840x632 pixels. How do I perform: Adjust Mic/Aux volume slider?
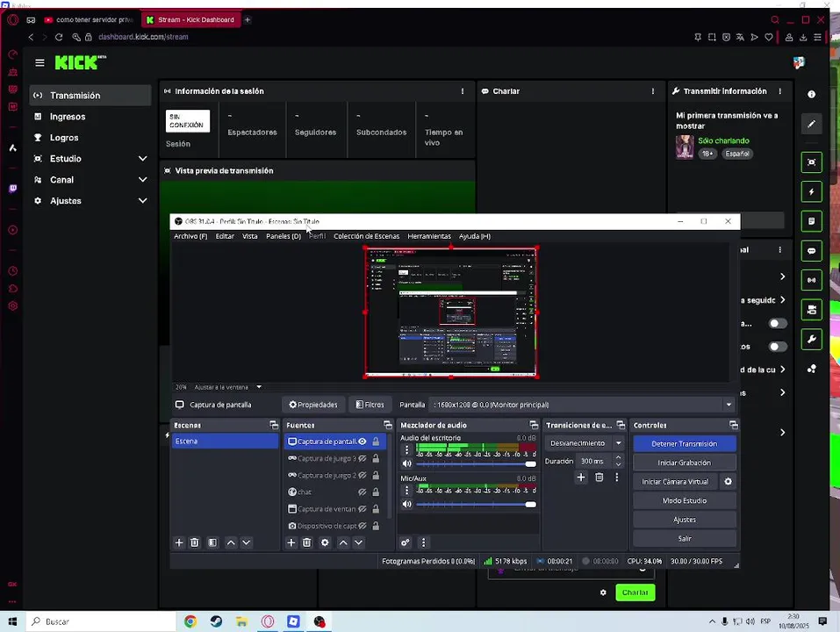tap(476, 504)
